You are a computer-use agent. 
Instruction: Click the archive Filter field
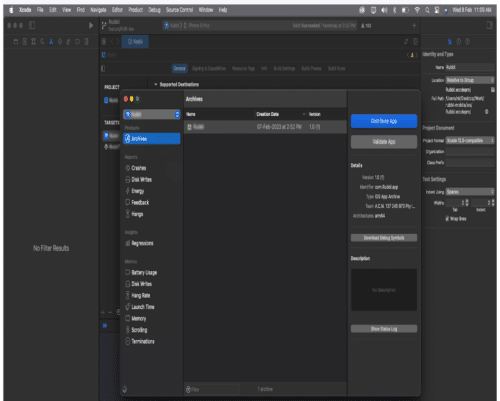[213, 389]
